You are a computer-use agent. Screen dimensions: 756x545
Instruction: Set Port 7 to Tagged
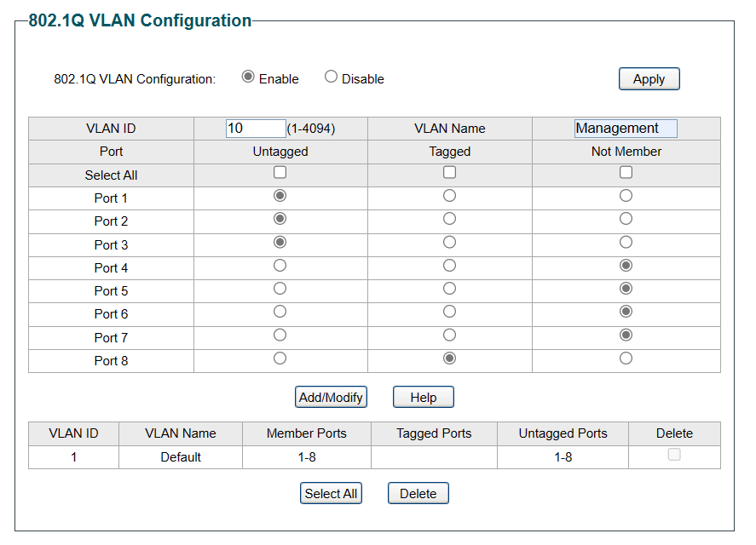tap(450, 336)
